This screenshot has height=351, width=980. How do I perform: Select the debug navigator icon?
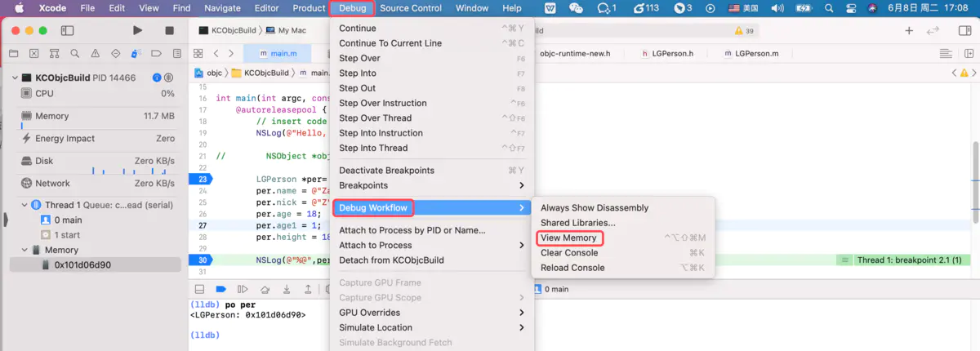(x=136, y=53)
